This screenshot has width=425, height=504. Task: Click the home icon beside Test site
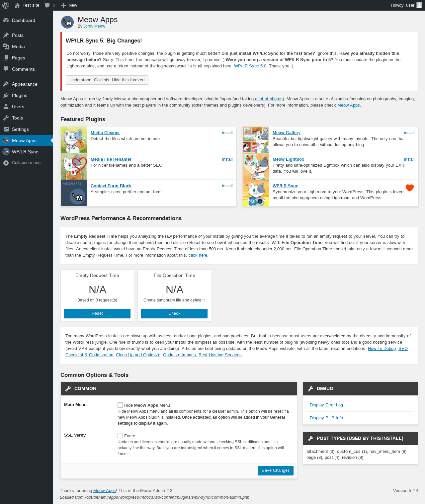coord(17,5)
